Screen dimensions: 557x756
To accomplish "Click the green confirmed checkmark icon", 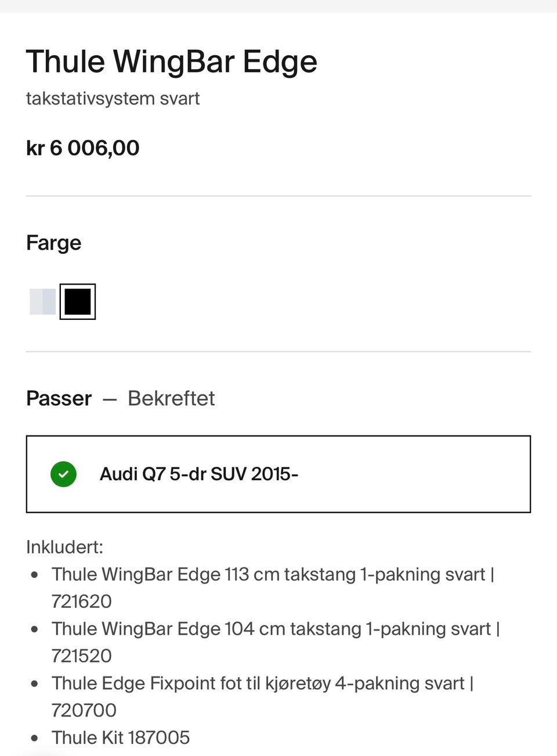I will point(63,474).
